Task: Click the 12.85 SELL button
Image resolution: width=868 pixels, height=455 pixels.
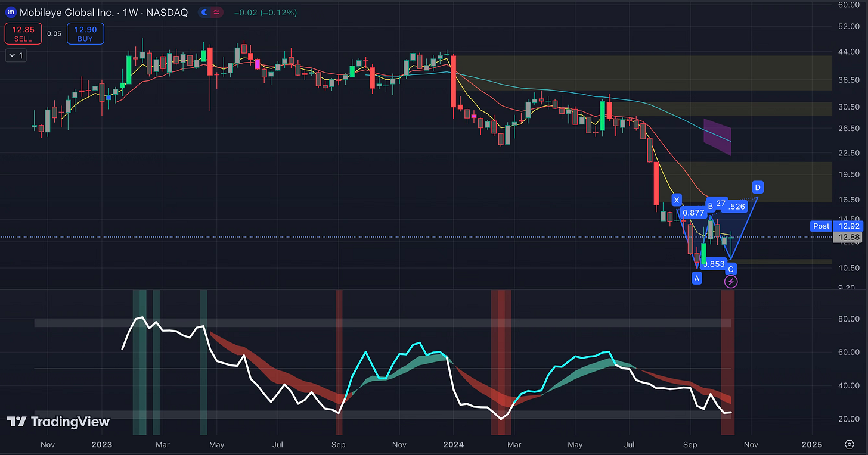Action: point(23,33)
